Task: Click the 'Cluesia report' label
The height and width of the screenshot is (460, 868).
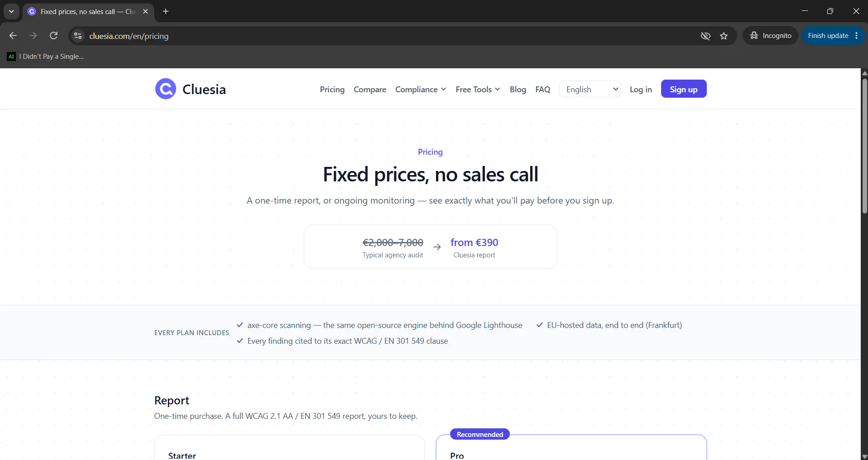Action: 474,255
